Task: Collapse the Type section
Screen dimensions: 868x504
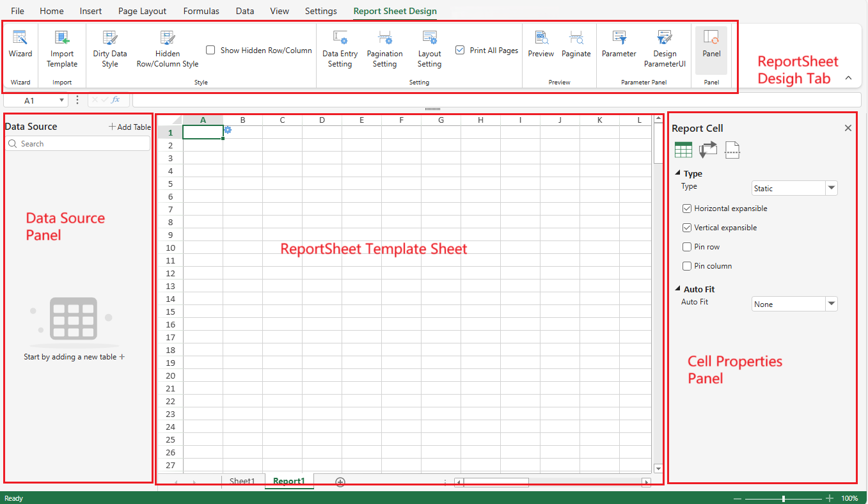Action: [x=678, y=173]
